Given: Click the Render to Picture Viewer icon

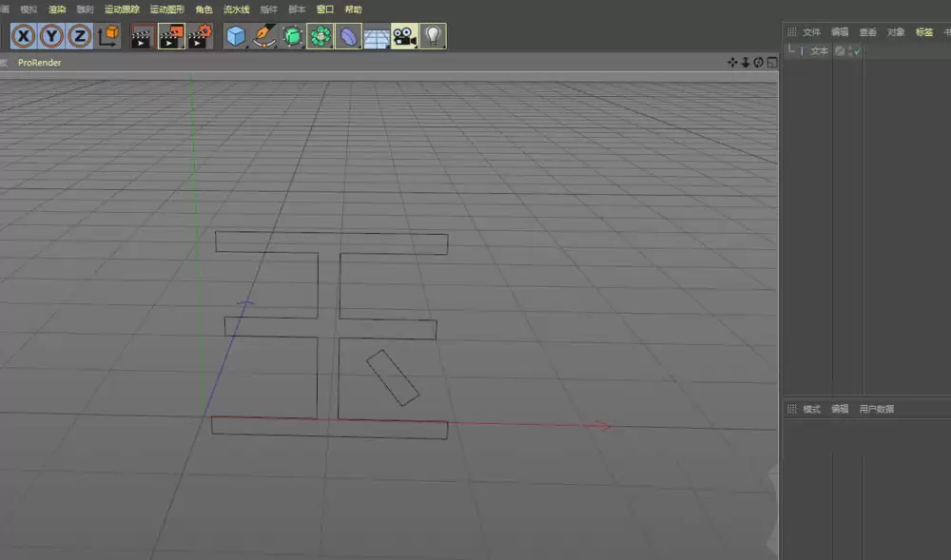Looking at the screenshot, I should click(x=170, y=35).
